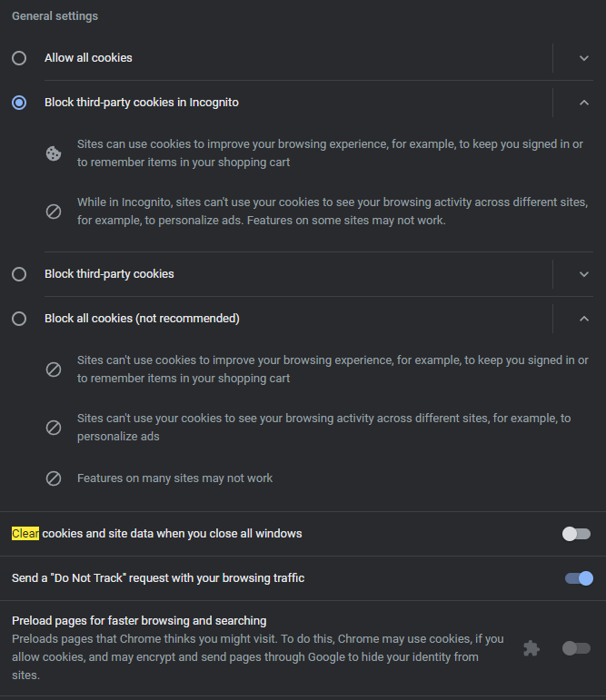Image resolution: width=606 pixels, height=700 pixels.
Task: Collapse Block third-party cookies in Incognito details
Action: click(x=583, y=103)
